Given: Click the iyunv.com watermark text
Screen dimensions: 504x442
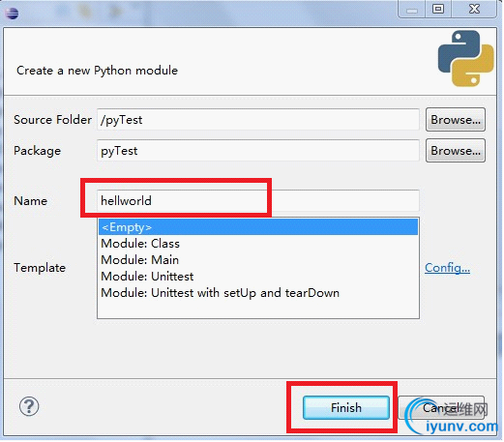Looking at the screenshot, I should point(462,427).
